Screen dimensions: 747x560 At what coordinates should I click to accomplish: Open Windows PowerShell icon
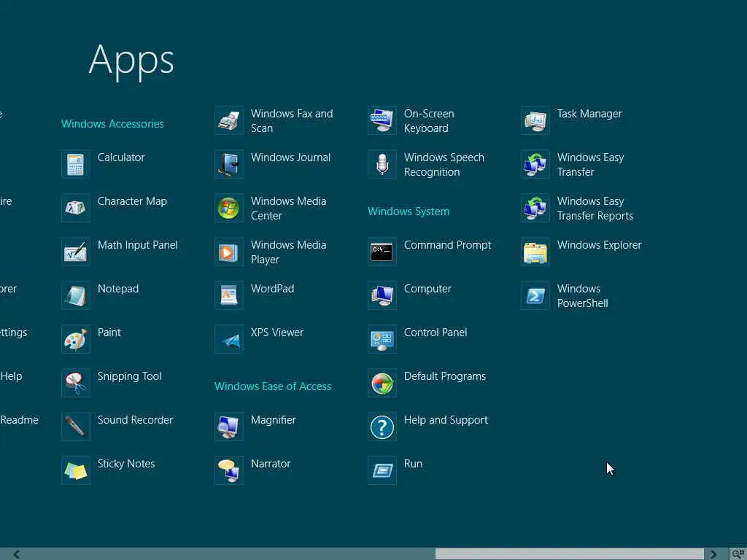point(535,296)
